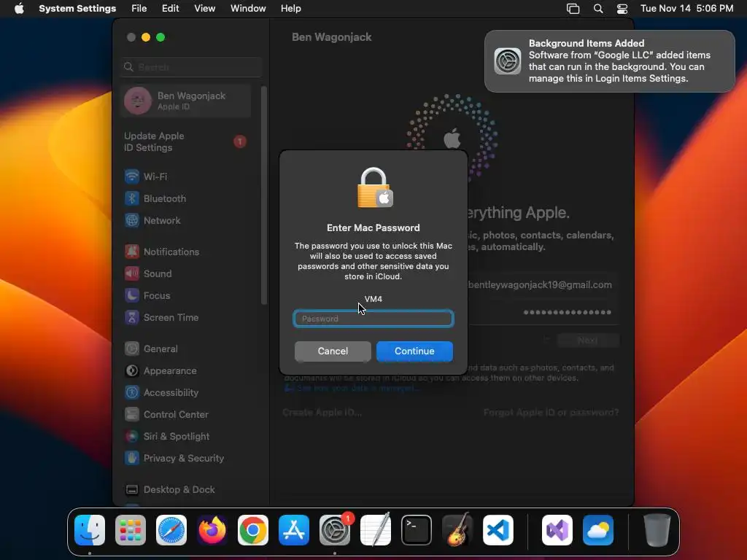Launch Safari from the Dock

click(171, 530)
